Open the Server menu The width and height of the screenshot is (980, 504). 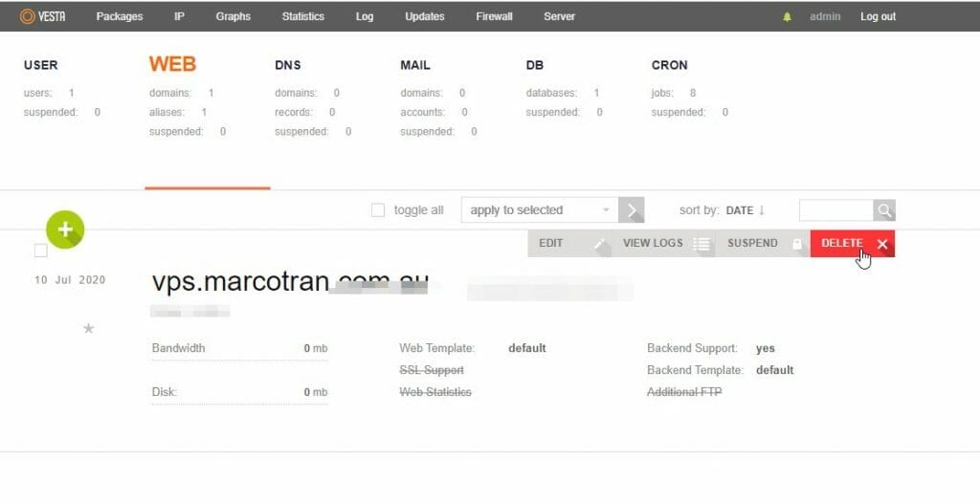pos(559,17)
